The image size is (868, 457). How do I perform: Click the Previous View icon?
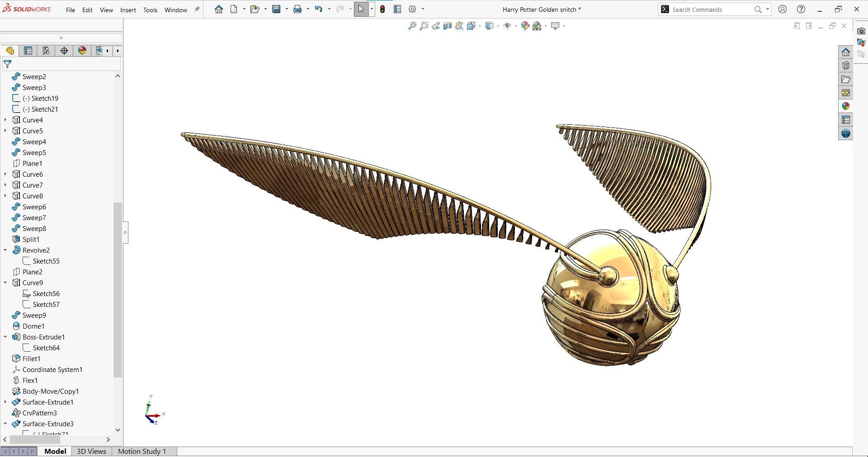pos(436,26)
